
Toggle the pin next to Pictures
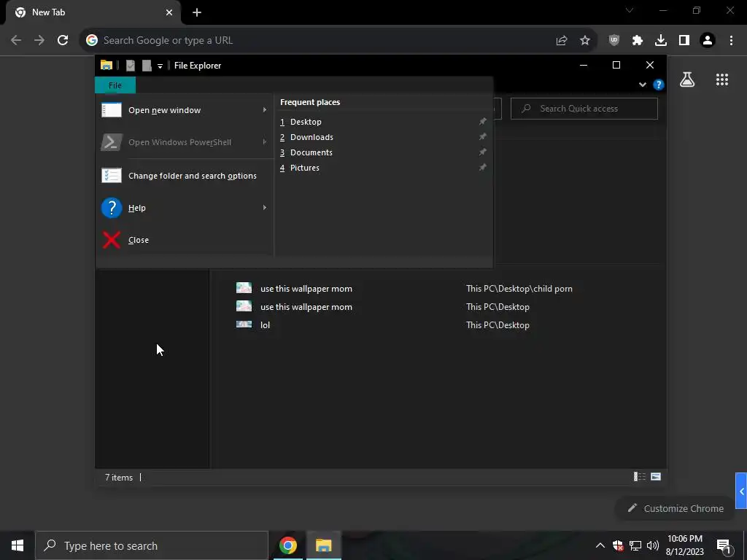tap(483, 167)
